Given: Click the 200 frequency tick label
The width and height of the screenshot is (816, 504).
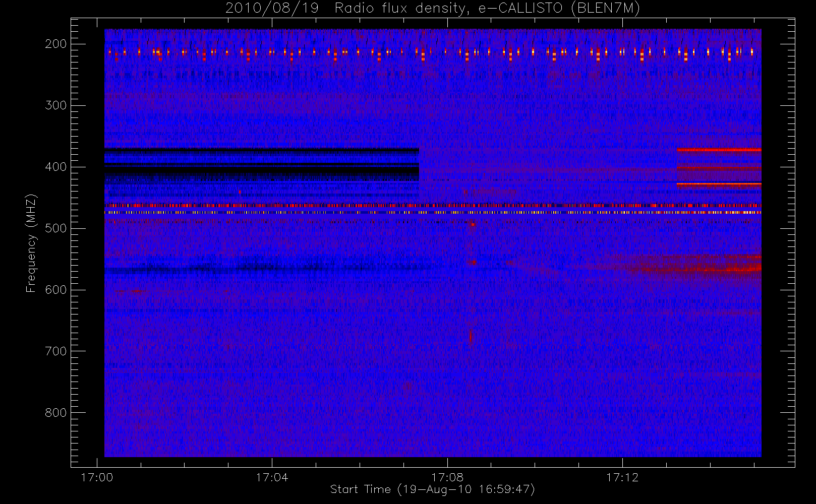Looking at the screenshot, I should [x=55, y=44].
